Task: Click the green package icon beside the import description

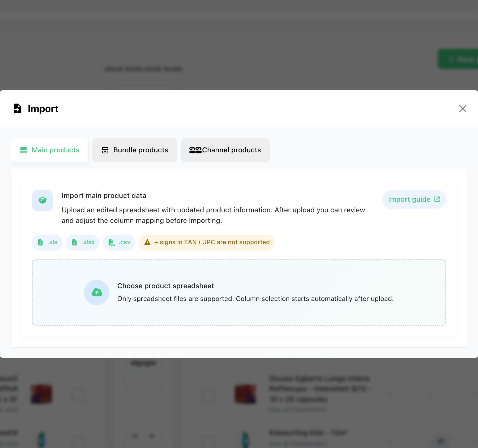Action: tap(42, 201)
